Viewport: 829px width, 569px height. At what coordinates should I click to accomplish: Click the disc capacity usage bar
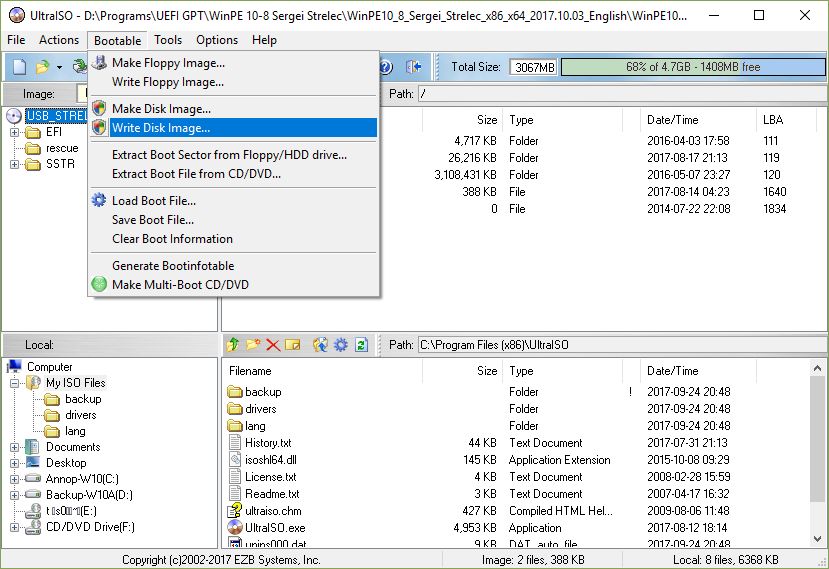point(693,67)
